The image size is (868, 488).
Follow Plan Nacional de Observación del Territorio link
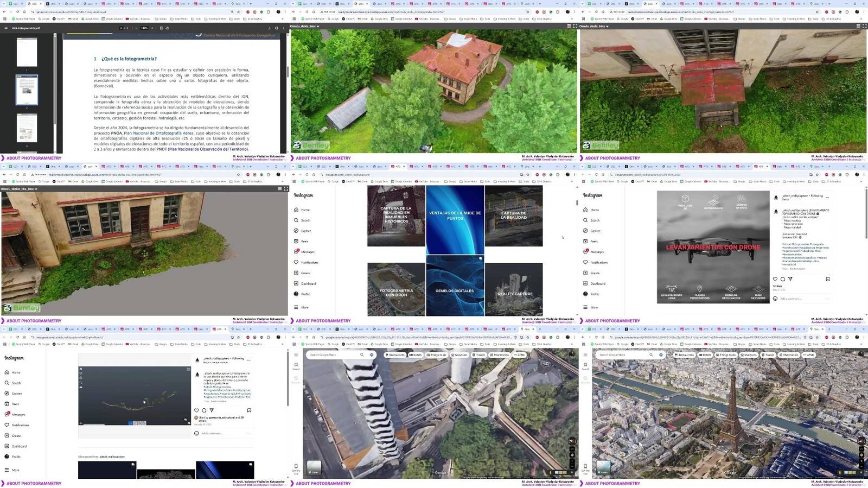pos(208,149)
